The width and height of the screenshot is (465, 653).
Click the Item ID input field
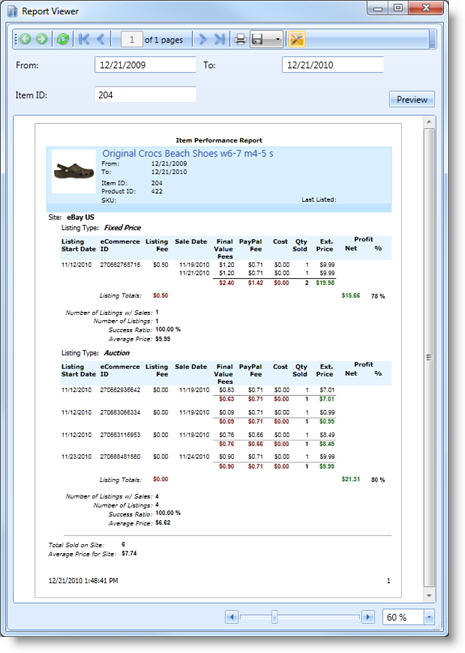point(145,95)
